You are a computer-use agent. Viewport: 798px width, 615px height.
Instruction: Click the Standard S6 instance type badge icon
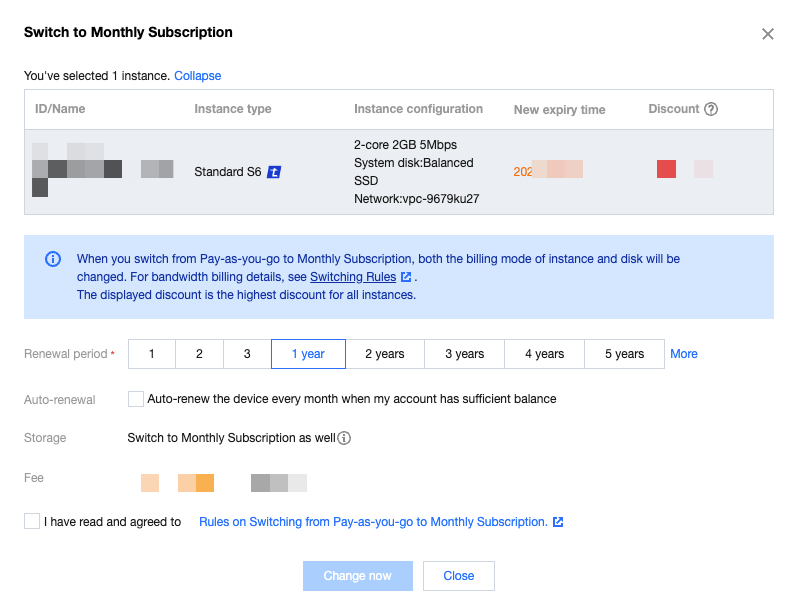(275, 172)
